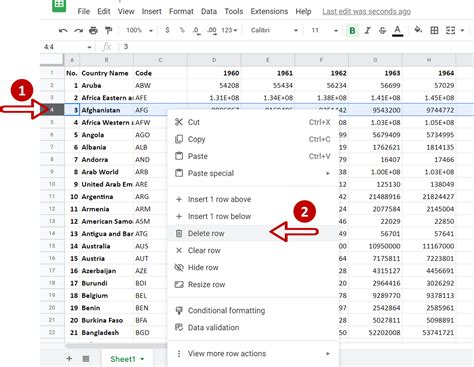Select row 4 header
Viewport: 474px width, 367px height.
click(52, 110)
